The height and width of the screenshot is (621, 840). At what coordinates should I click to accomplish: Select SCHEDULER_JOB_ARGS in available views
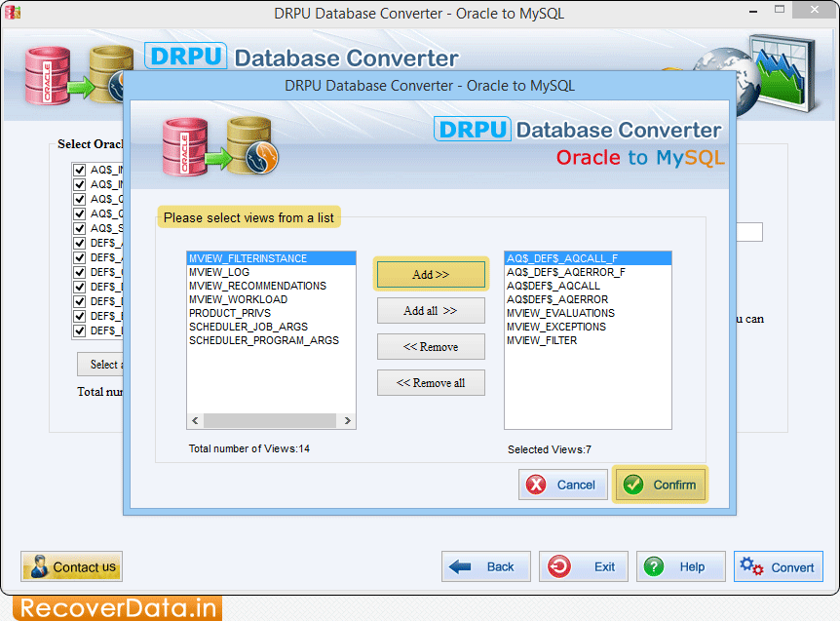tap(271, 327)
